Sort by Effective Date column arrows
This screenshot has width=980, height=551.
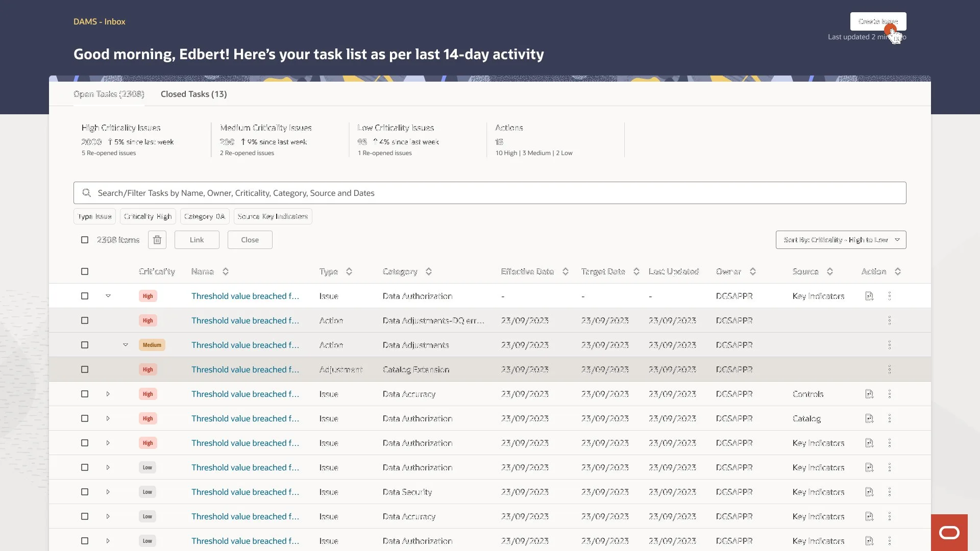(566, 271)
